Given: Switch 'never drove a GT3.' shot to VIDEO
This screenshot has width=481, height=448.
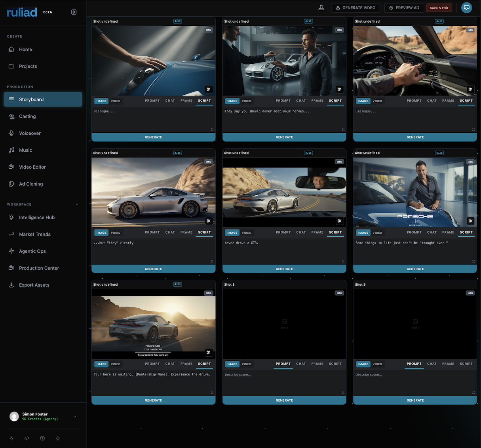Looking at the screenshot, I should (x=247, y=233).
